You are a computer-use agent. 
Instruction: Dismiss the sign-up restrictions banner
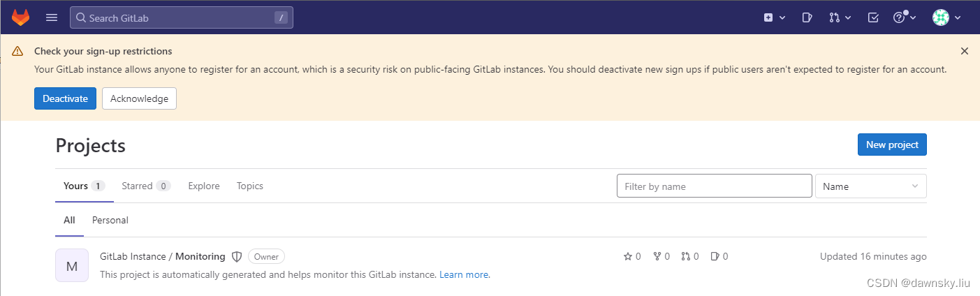(x=965, y=51)
